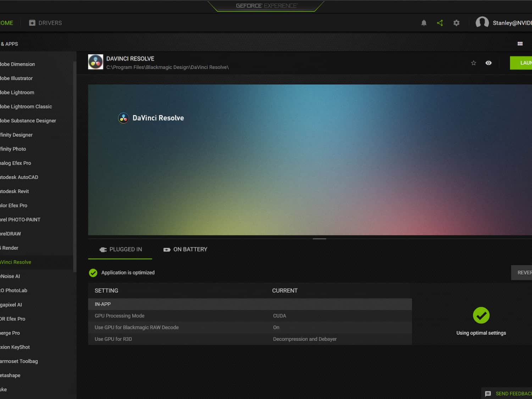532x399 pixels.
Task: Select Analog Efex Pro entry
Action: 16,163
